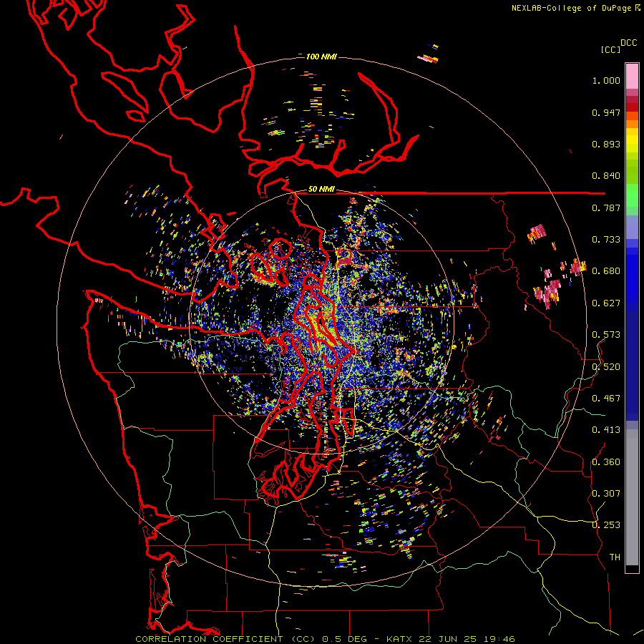Click the 0.733 scale value

(606, 240)
